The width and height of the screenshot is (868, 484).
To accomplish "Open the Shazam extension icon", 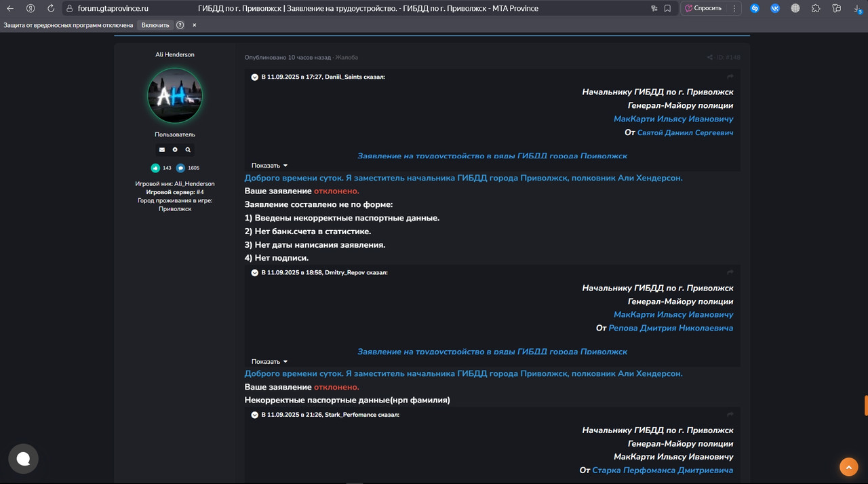I will (x=755, y=8).
